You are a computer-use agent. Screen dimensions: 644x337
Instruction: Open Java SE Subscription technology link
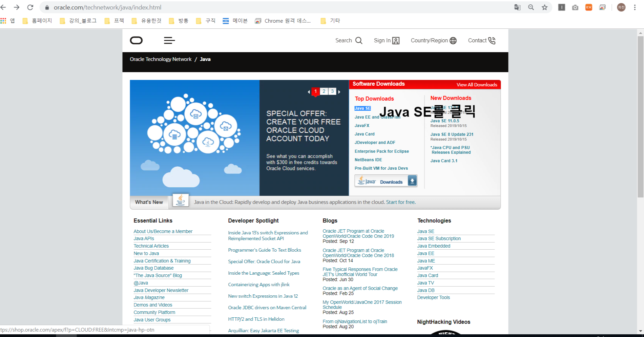(439, 238)
